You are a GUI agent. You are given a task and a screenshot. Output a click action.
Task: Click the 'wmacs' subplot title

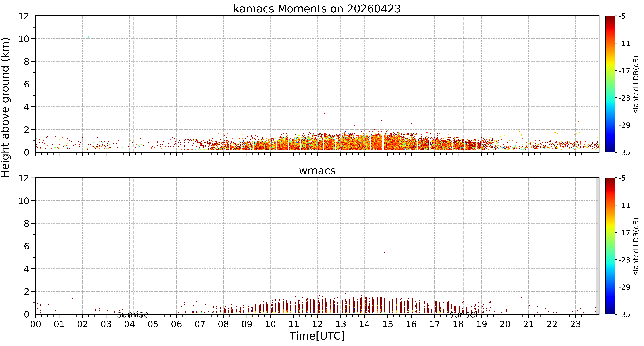click(317, 171)
